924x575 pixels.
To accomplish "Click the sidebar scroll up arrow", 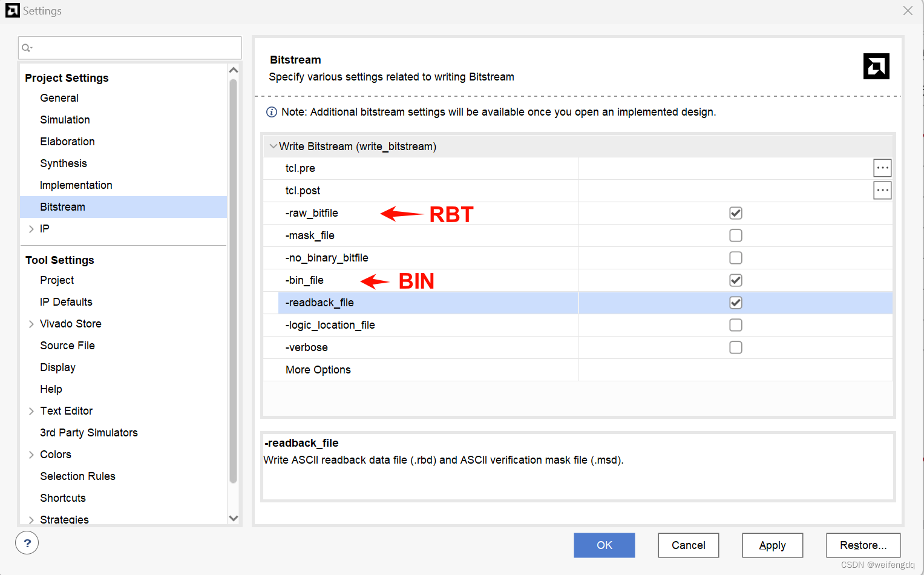I will pyautogui.click(x=234, y=70).
